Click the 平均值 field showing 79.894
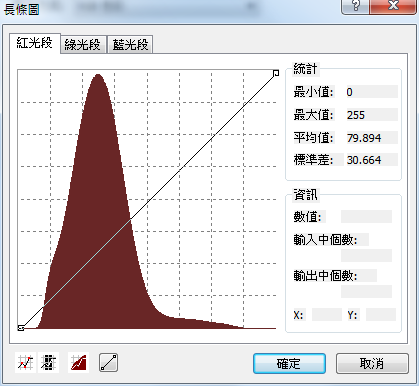 click(x=372, y=138)
